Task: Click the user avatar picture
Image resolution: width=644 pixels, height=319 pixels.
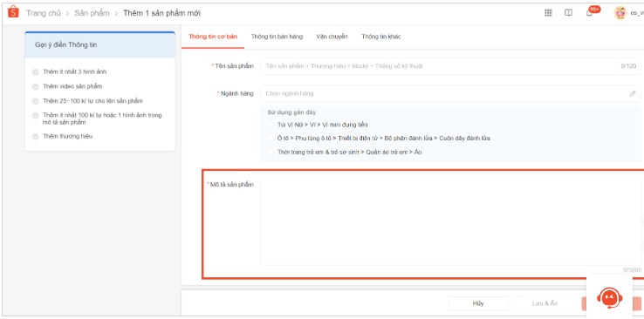Action: point(620,13)
